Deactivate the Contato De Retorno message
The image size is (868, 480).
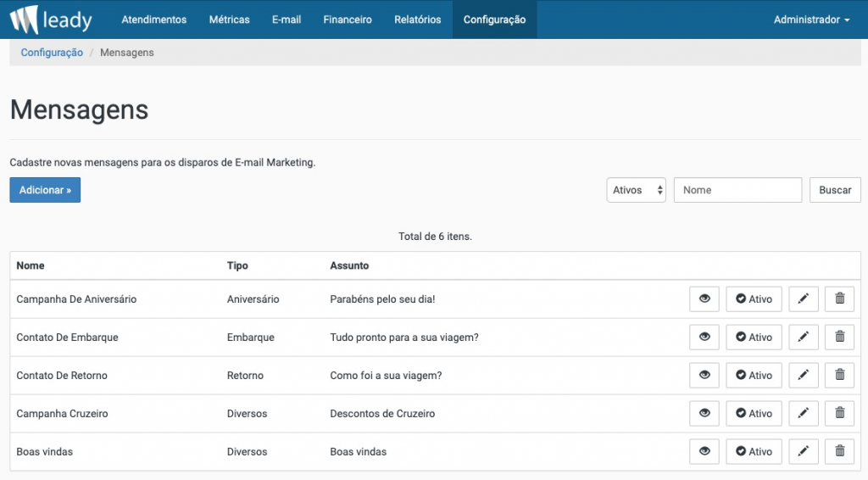[754, 376]
